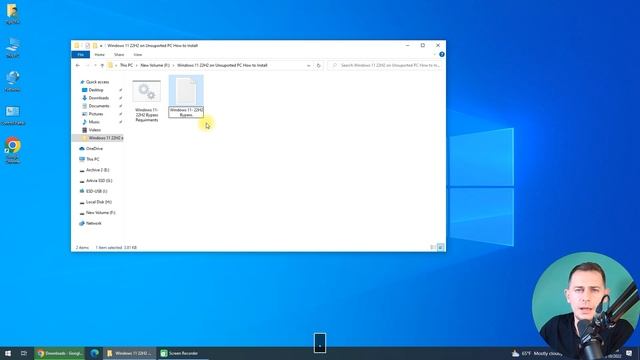This screenshot has width=640, height=360.
Task: Open the File ribbon tab
Action: (x=80, y=55)
